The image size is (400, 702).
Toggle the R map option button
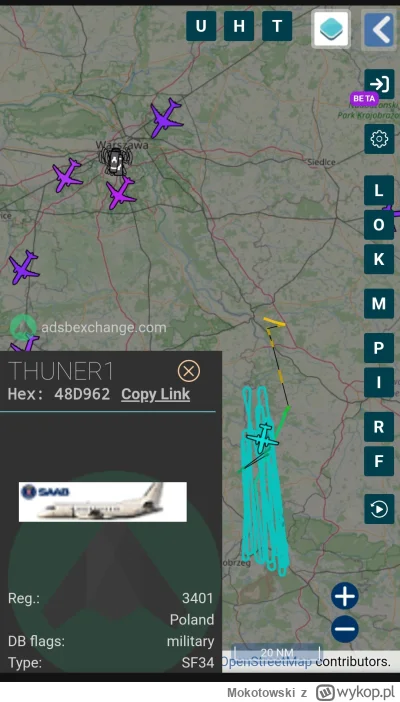click(379, 427)
